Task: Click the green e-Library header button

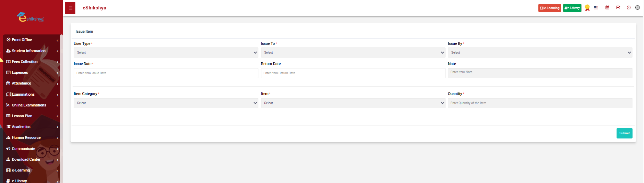Action: [572, 8]
